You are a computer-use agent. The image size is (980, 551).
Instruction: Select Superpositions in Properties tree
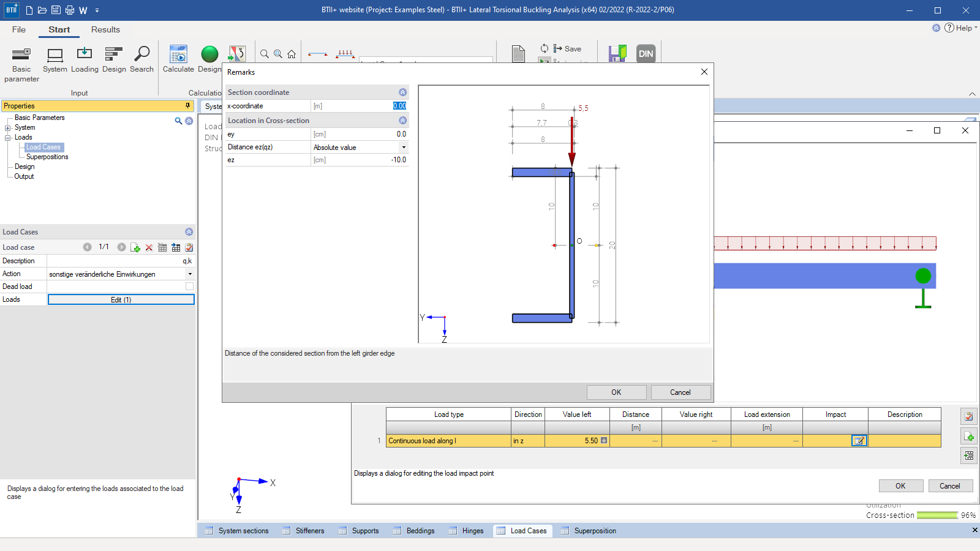coord(47,157)
